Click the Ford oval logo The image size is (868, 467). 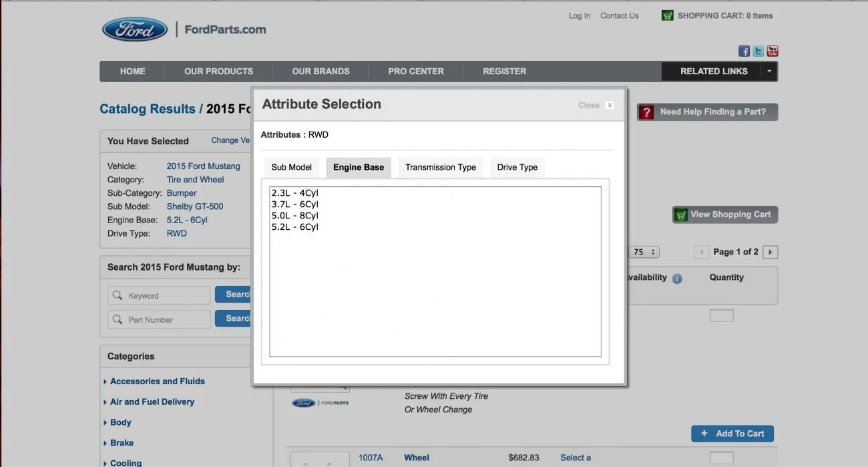[134, 29]
